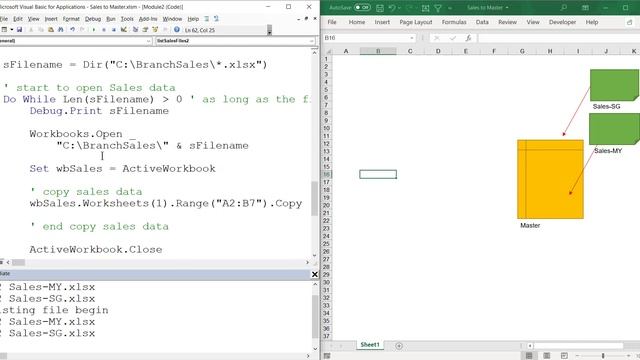Open the Object dropdown in VBA code window

(x=149, y=41)
